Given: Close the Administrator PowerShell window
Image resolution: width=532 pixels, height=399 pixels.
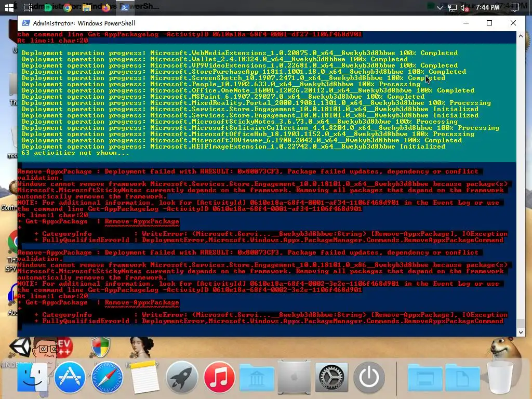Looking at the screenshot, I should [x=513, y=23].
